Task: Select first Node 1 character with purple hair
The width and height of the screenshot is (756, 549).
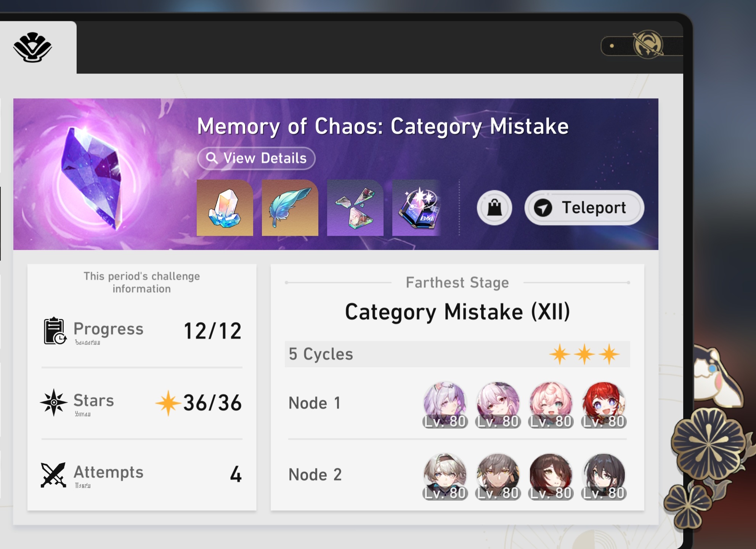Action: 445,405
